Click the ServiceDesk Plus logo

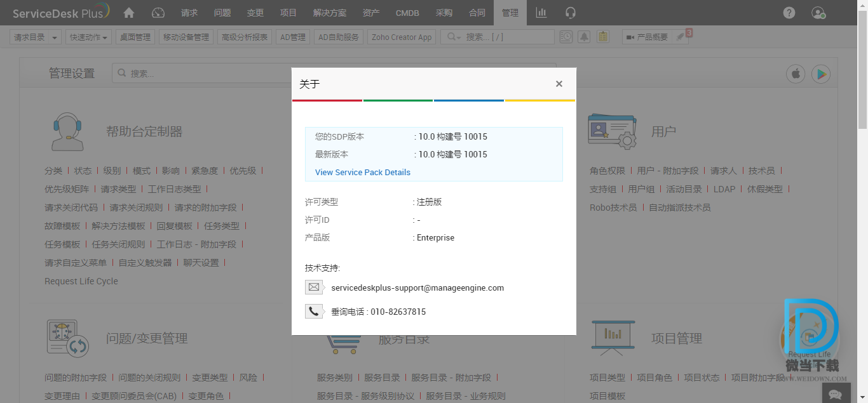(61, 12)
